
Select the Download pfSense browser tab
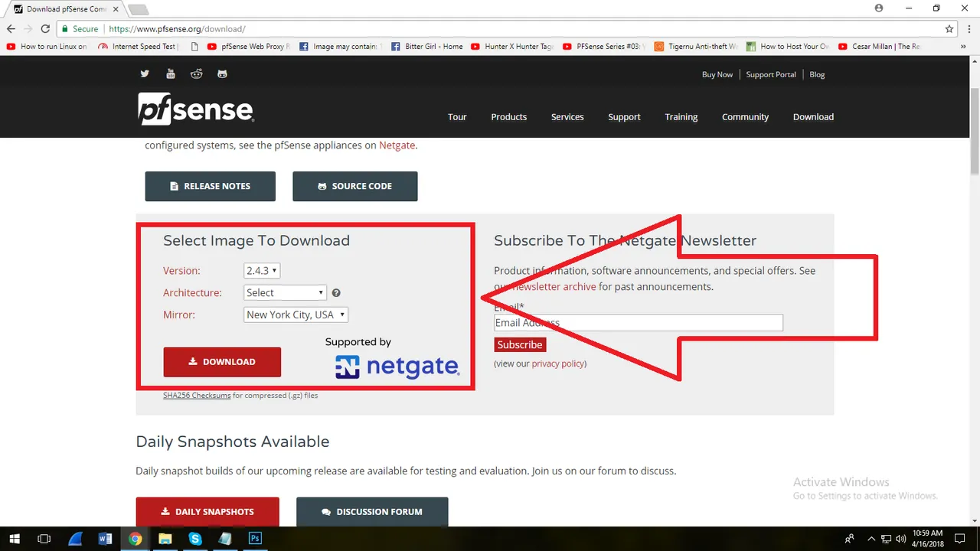point(65,9)
